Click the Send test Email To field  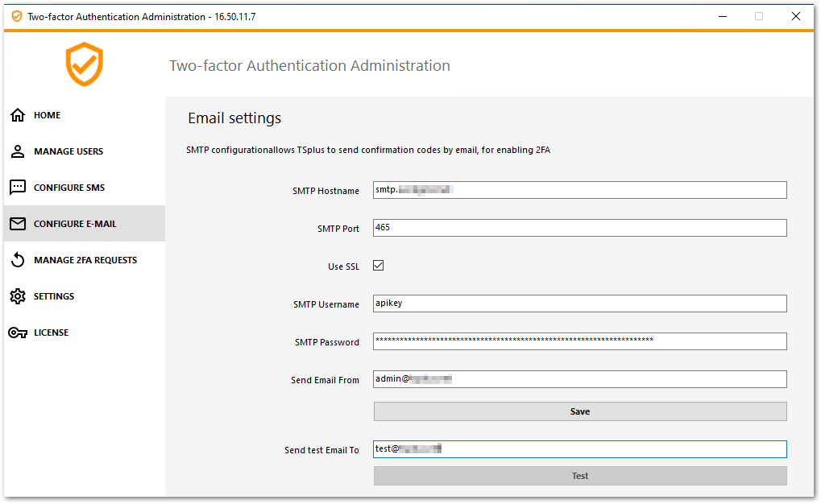pyautogui.click(x=579, y=448)
